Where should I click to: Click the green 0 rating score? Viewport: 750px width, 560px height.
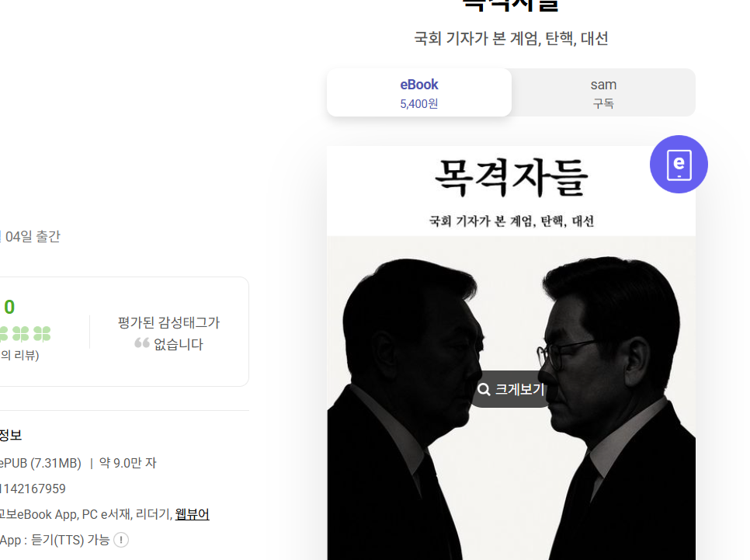tap(9, 306)
